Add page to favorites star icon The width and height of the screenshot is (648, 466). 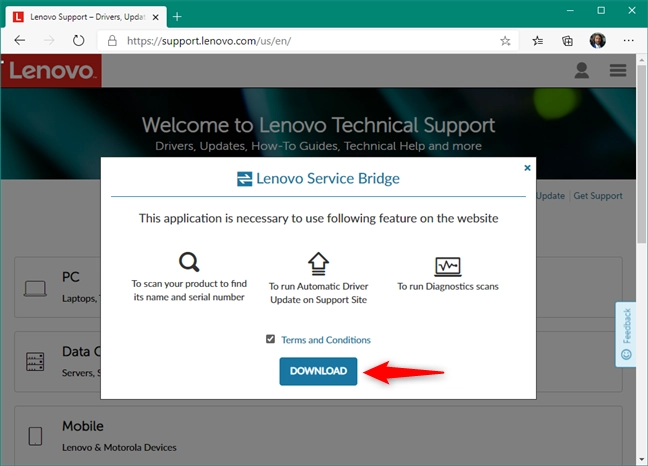click(505, 40)
